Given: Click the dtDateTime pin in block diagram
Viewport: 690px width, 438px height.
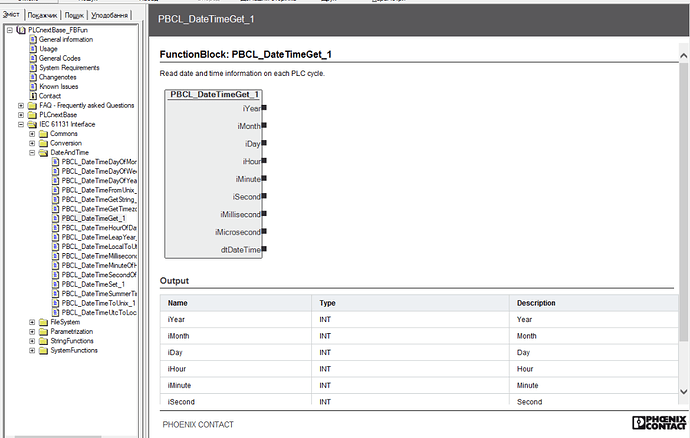Looking at the screenshot, I should 264,249.
